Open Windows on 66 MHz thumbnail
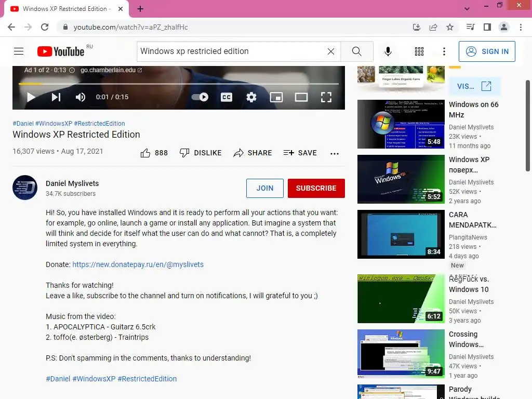532x399 pixels. 401,124
